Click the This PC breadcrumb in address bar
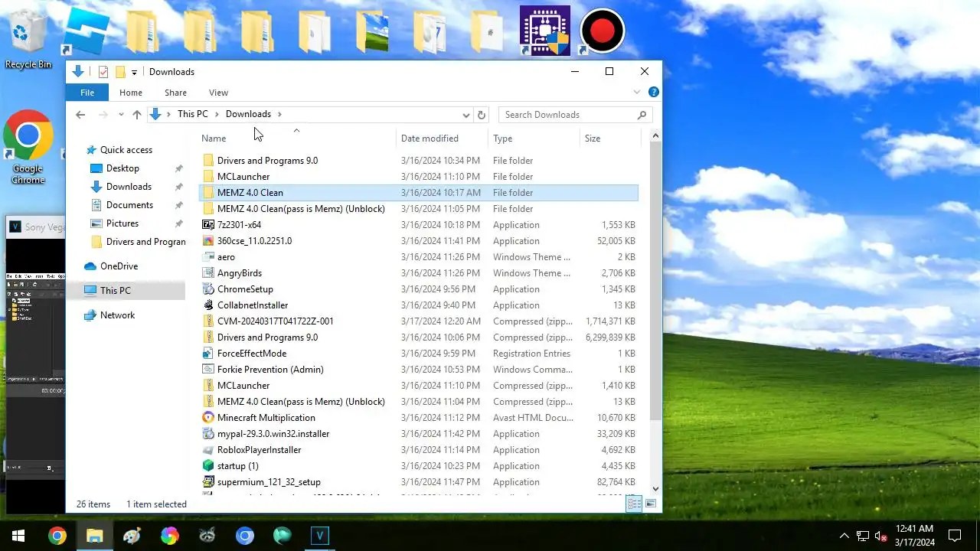The height and width of the screenshot is (551, 980). pos(192,114)
